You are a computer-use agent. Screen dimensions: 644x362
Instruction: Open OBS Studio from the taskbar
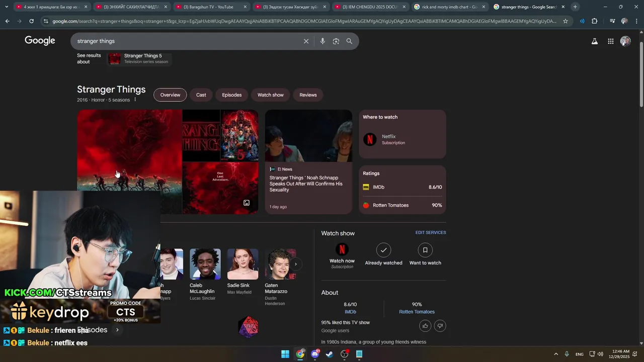pos(345,354)
